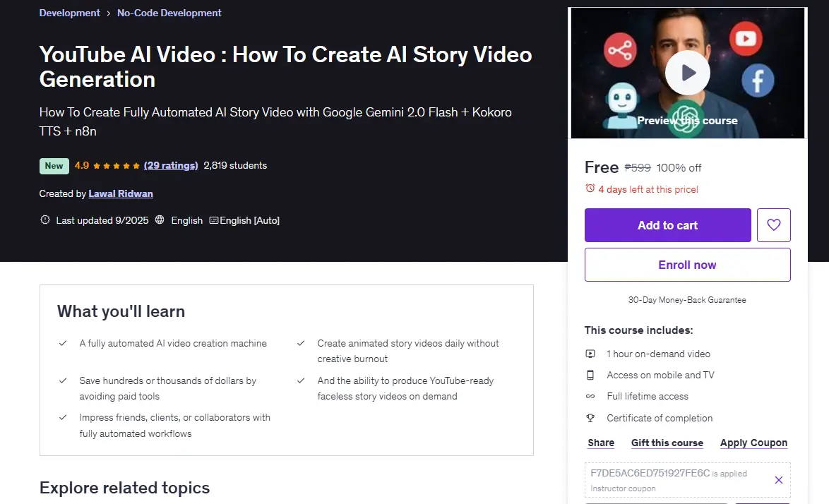Image resolution: width=829 pixels, height=504 pixels.
Task: Click the trophy certificate icon
Action: tap(590, 418)
